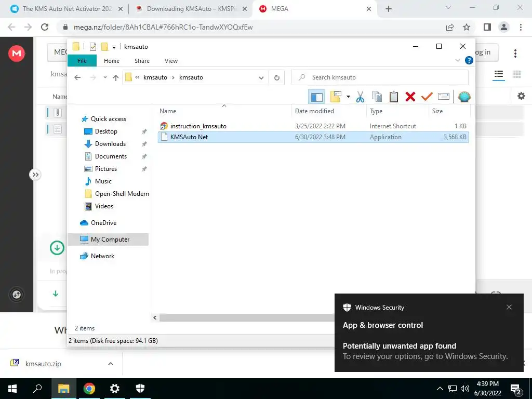The width and height of the screenshot is (532, 399).
Task: Open Pictures in navigation pane
Action: click(106, 169)
